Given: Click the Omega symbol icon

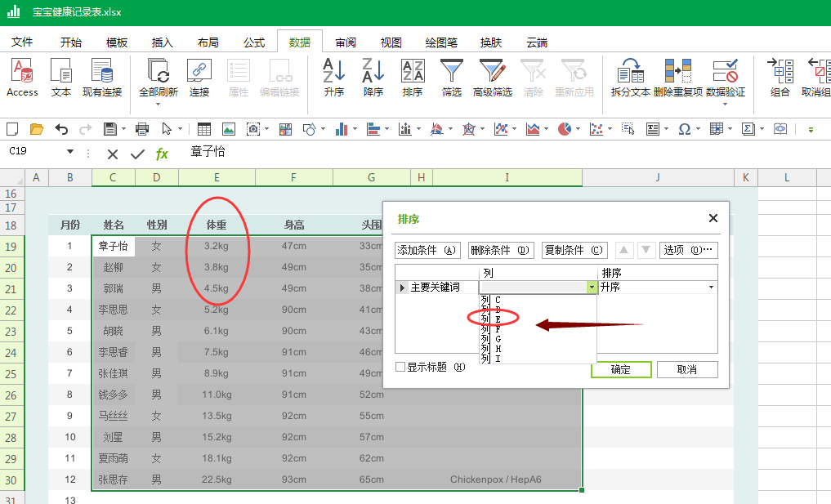Looking at the screenshot, I should [x=684, y=129].
